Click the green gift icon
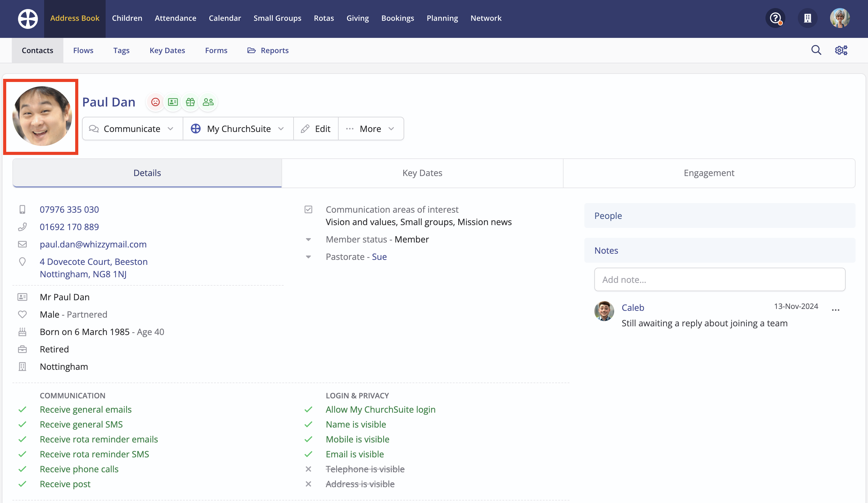Screen dimensions: 868x503 [x=190, y=102]
